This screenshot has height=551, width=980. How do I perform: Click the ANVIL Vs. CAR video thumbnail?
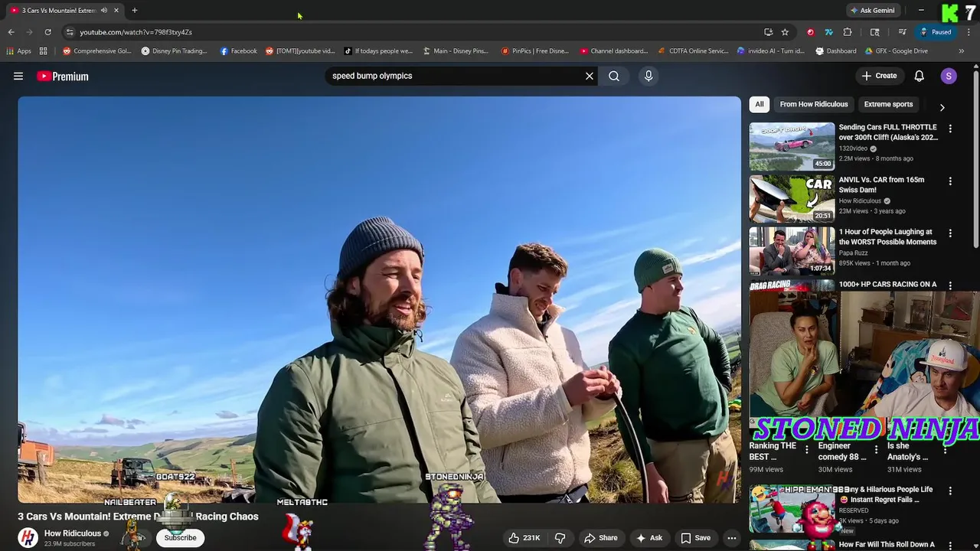pyautogui.click(x=792, y=198)
